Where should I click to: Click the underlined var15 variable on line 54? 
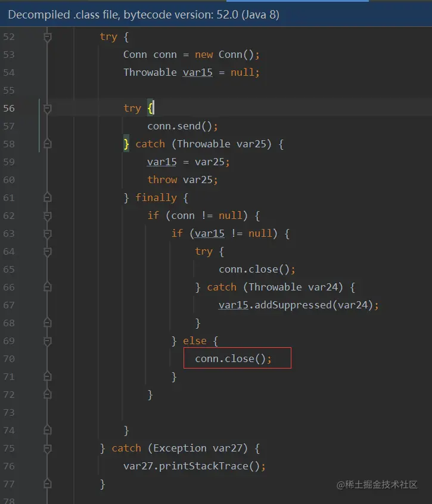click(198, 72)
